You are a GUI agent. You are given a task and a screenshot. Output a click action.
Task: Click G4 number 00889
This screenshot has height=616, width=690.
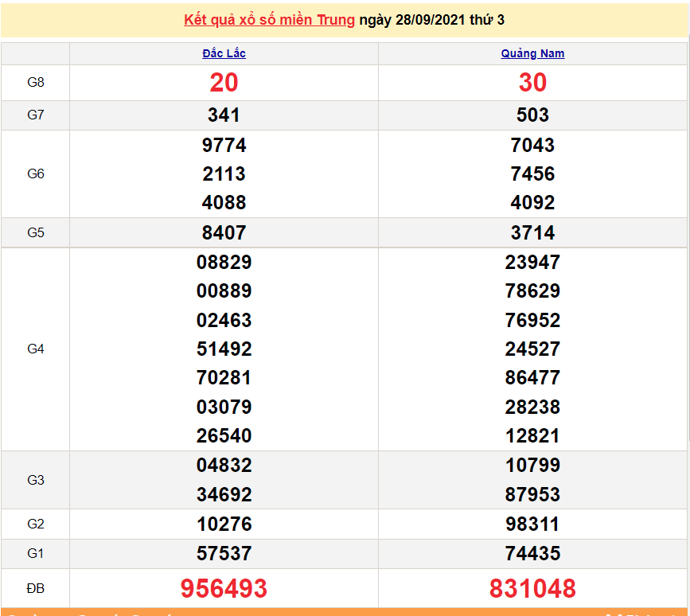pyautogui.click(x=224, y=290)
